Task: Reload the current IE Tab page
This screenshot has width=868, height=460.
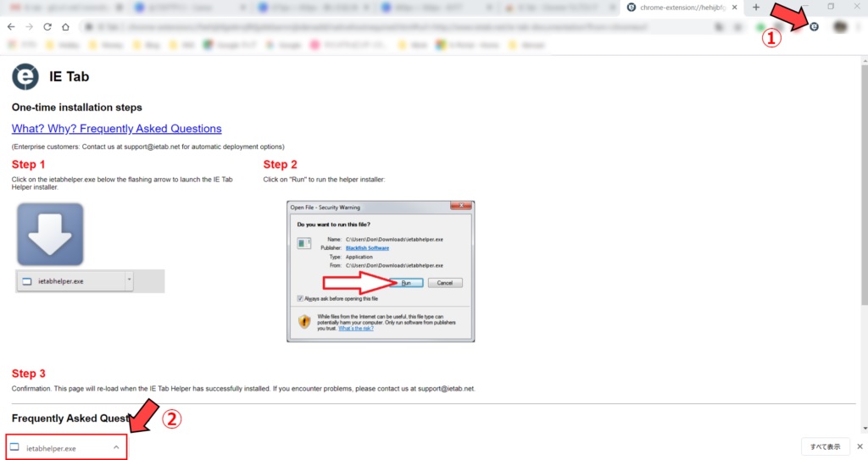Action: [x=47, y=26]
